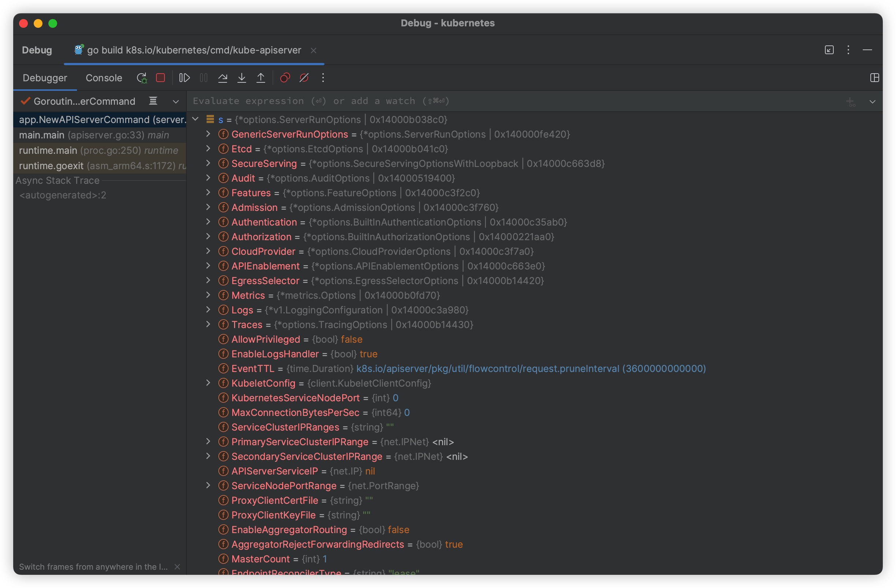Viewport: 896px width, 588px height.
Task: Expand the Audit field
Action: point(208,178)
